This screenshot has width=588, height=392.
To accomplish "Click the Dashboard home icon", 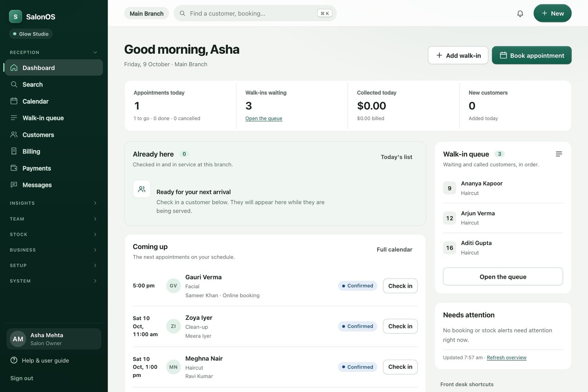I will point(14,68).
